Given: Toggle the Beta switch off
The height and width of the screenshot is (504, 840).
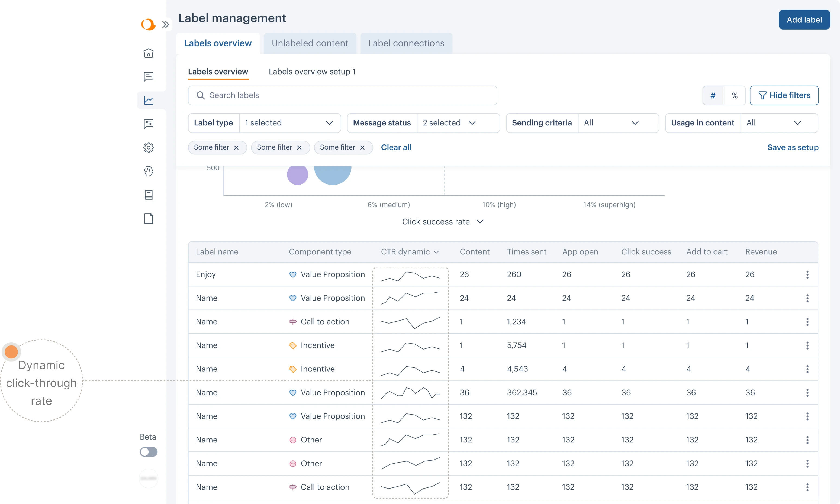Looking at the screenshot, I should (149, 452).
